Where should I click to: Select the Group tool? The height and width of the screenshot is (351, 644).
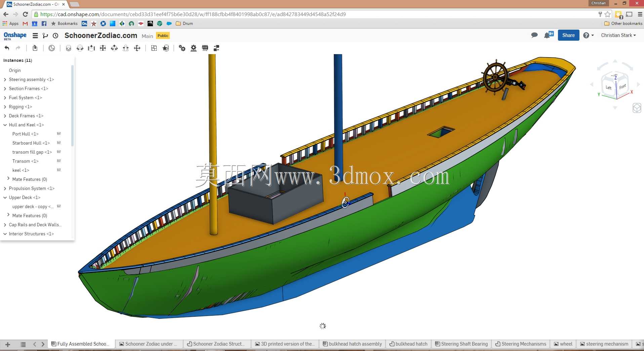point(154,48)
